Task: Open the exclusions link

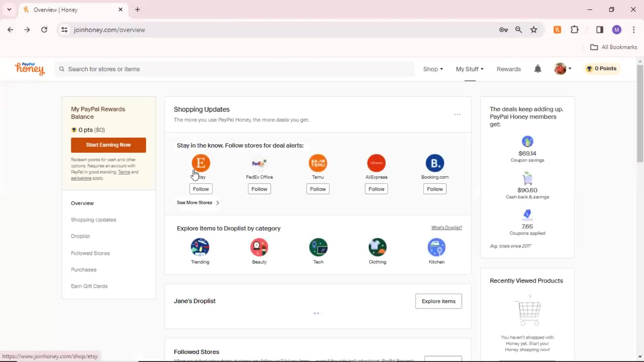Action: point(81,178)
